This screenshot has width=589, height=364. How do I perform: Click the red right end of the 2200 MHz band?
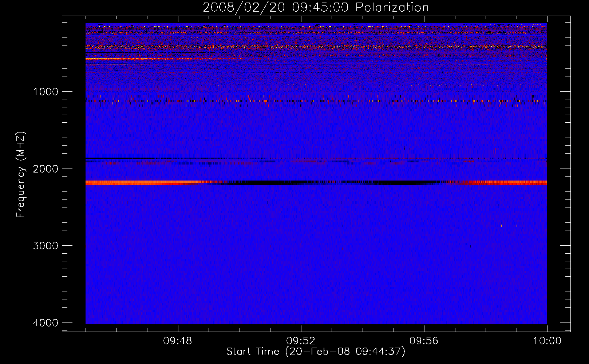coord(510,183)
